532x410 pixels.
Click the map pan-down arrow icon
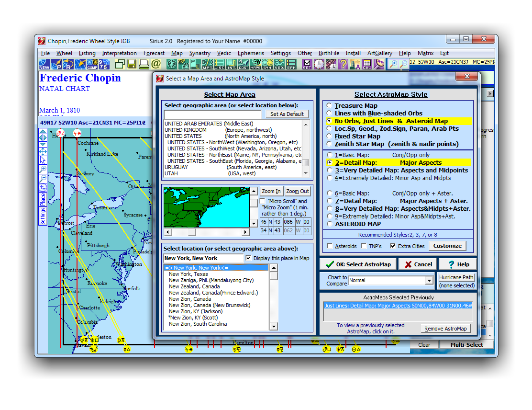pyautogui.click(x=43, y=144)
